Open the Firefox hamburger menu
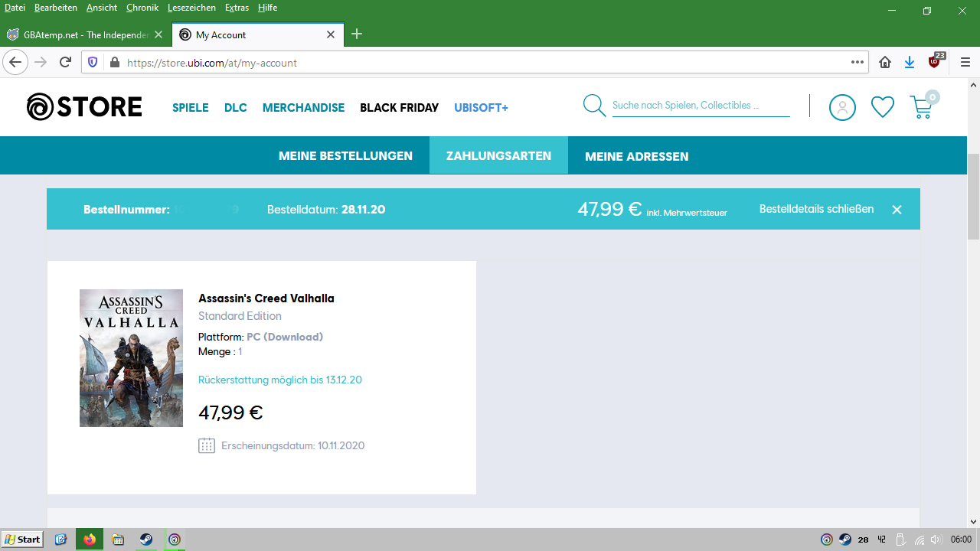 pyautogui.click(x=965, y=63)
